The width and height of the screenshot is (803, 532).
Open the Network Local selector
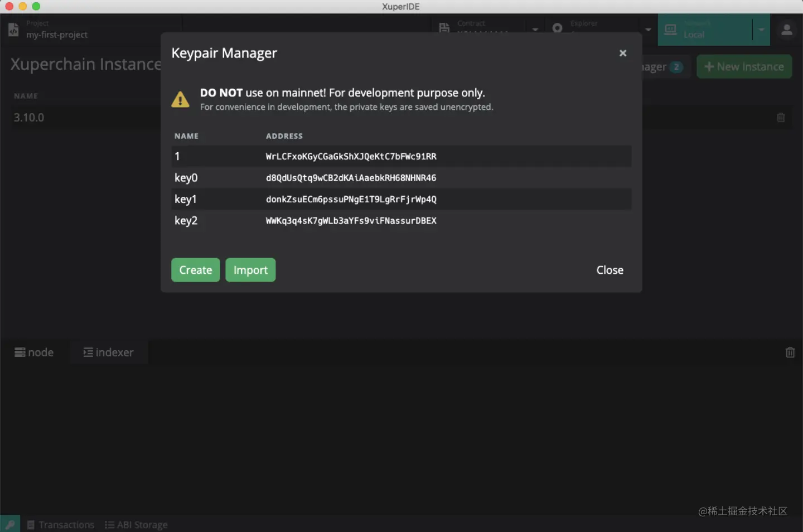click(705, 30)
